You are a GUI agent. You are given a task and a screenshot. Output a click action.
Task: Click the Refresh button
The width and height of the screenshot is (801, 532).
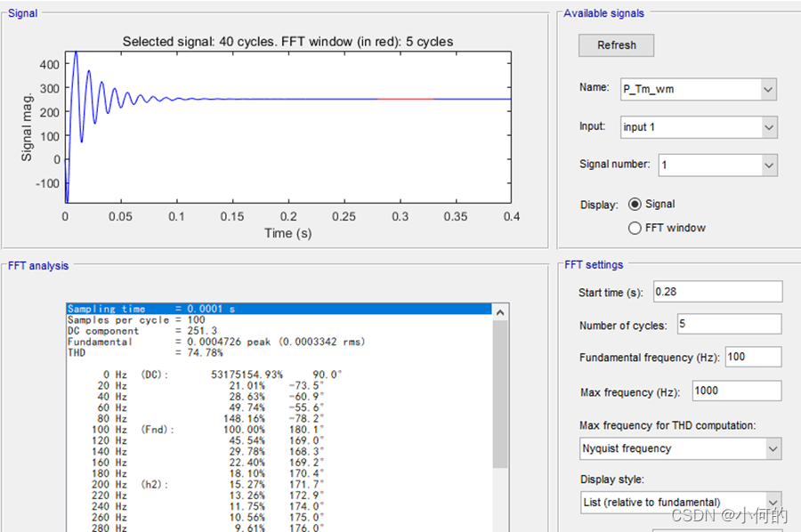616,45
